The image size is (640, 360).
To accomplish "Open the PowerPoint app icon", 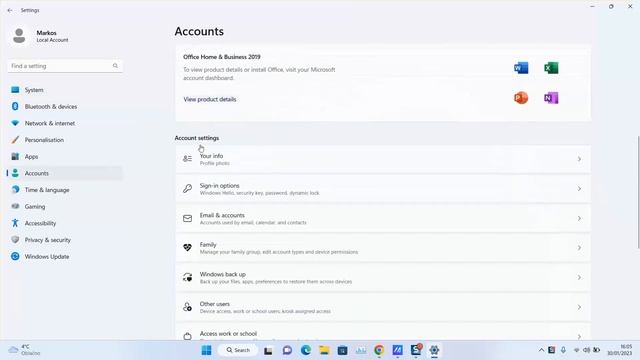I will pos(521,98).
